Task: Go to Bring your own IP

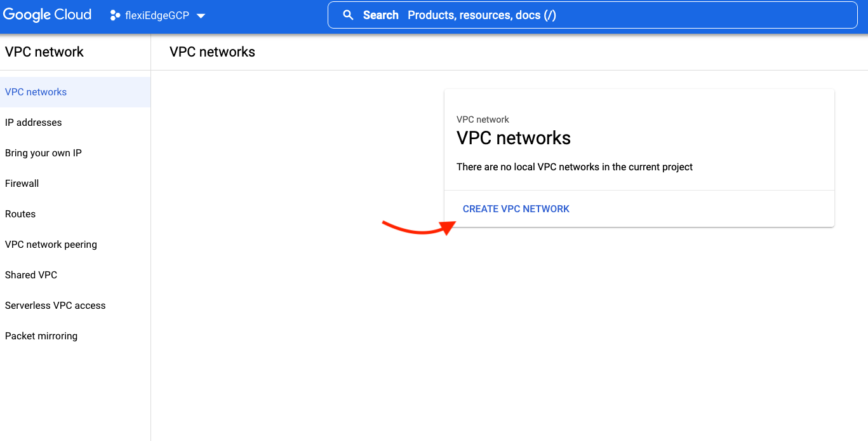Action: click(x=43, y=153)
